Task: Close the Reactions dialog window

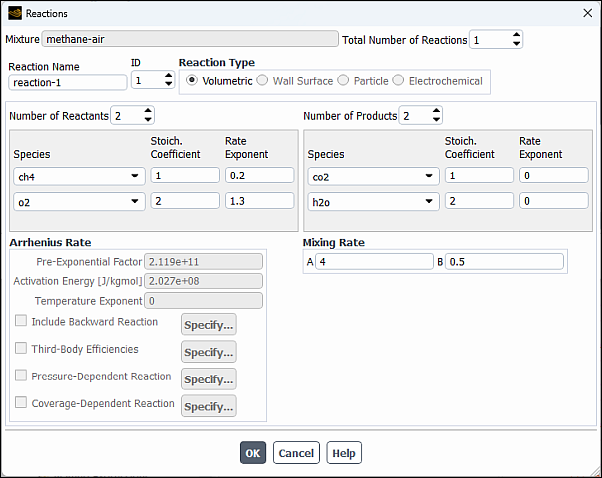Action: tap(585, 13)
